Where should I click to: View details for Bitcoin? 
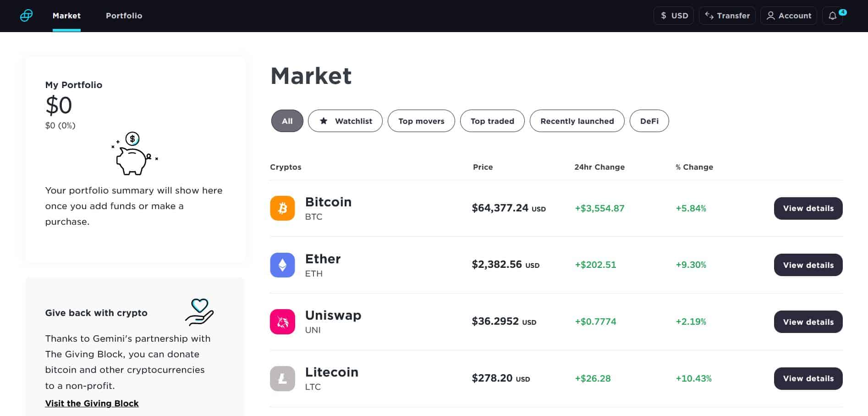[x=808, y=208]
